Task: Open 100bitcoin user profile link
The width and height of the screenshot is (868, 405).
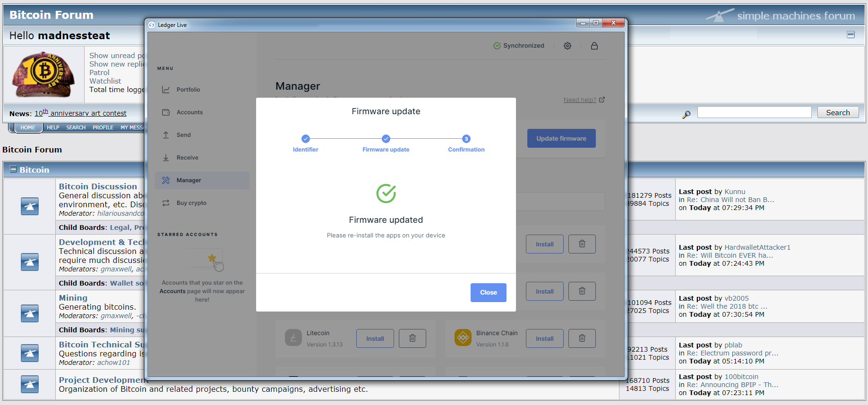Action: tap(741, 377)
